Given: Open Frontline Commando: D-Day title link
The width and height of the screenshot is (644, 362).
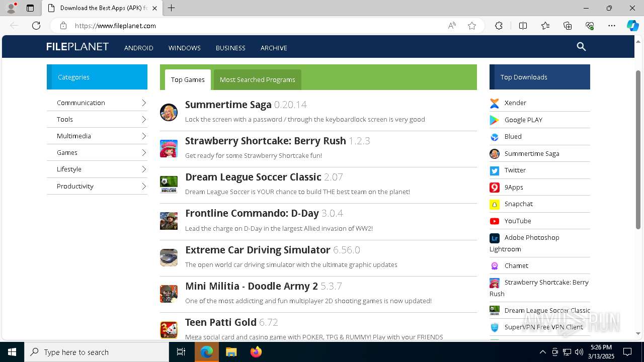Looking at the screenshot, I should 252,213.
